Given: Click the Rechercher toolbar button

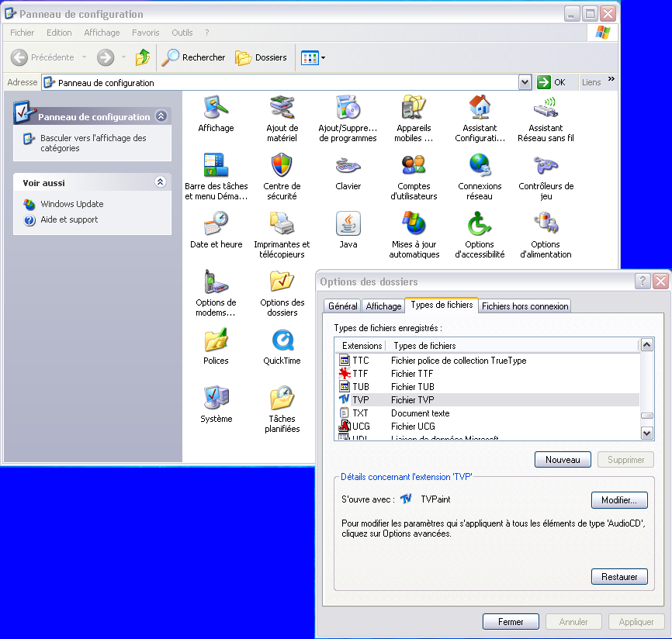Looking at the screenshot, I should (193, 57).
